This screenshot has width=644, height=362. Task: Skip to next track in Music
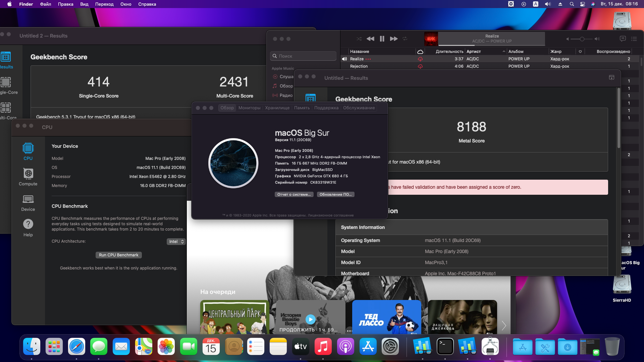click(x=394, y=39)
